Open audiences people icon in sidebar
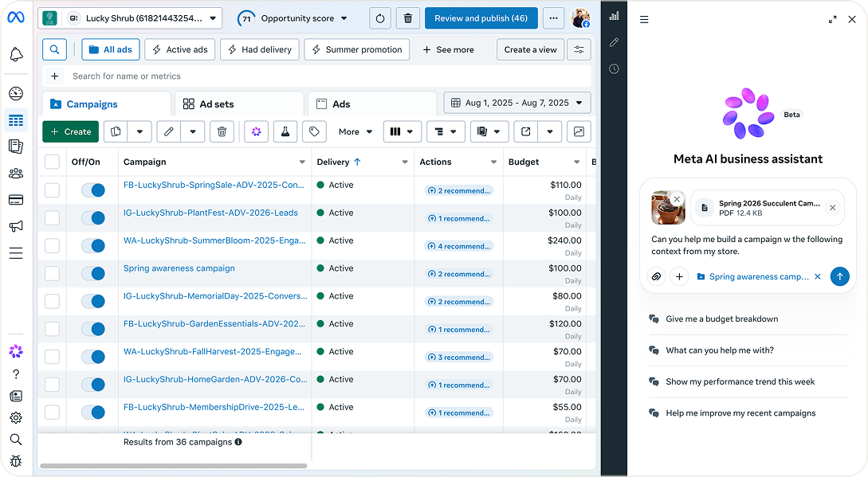 click(16, 174)
